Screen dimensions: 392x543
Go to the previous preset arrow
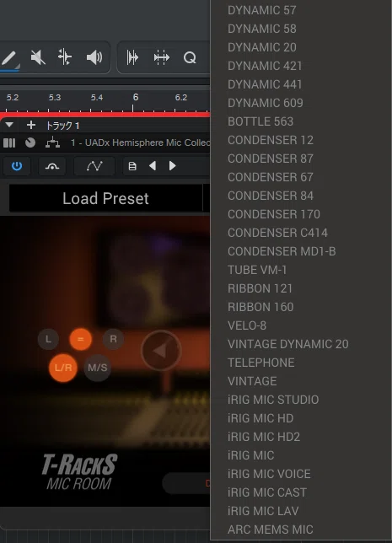pyautogui.click(x=153, y=166)
